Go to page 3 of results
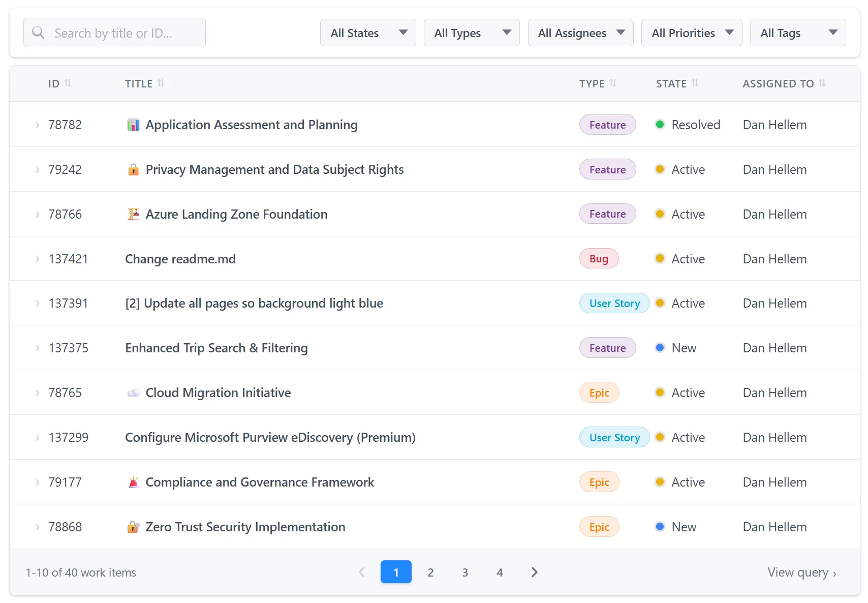 [x=465, y=572]
